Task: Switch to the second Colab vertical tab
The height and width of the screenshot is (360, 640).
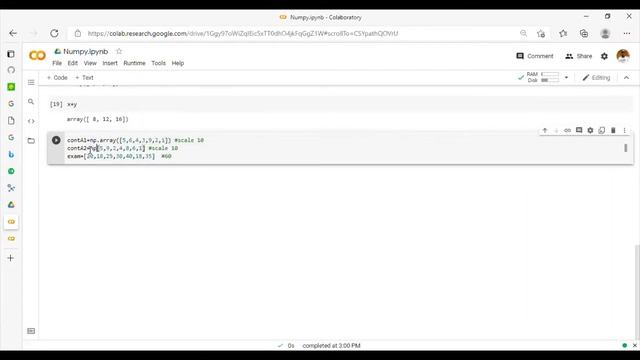Action: click(x=11, y=238)
